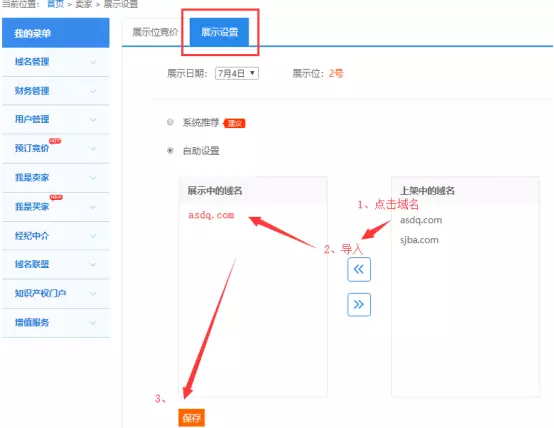Click the orange 保存 button
The image size is (554, 428).
191,418
